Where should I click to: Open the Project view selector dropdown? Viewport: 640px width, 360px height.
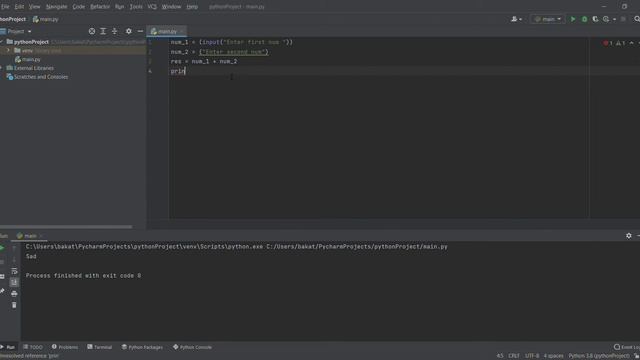point(16,31)
